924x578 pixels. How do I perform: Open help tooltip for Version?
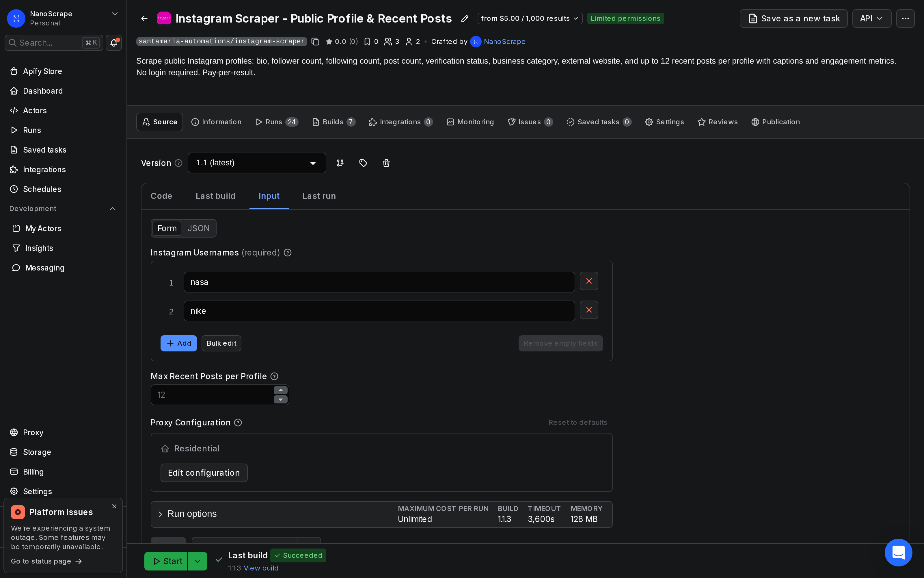[178, 163]
